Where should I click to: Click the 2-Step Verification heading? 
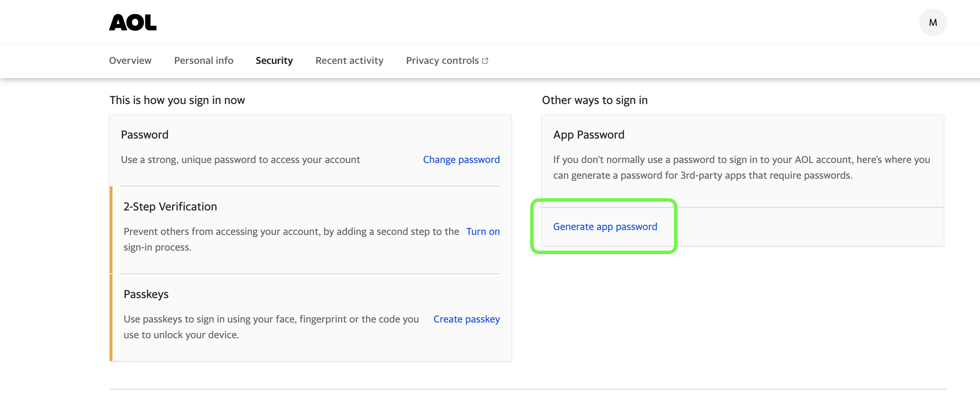pyautogui.click(x=170, y=207)
